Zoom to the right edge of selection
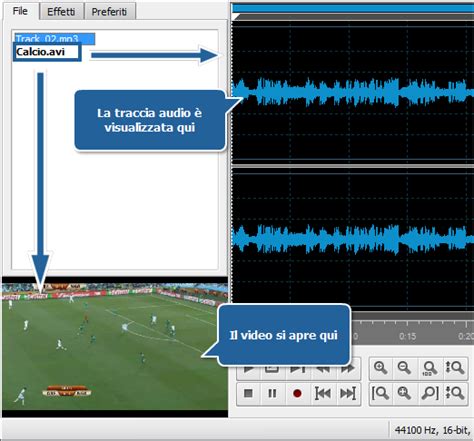This screenshot has width=474, height=441. [430, 394]
